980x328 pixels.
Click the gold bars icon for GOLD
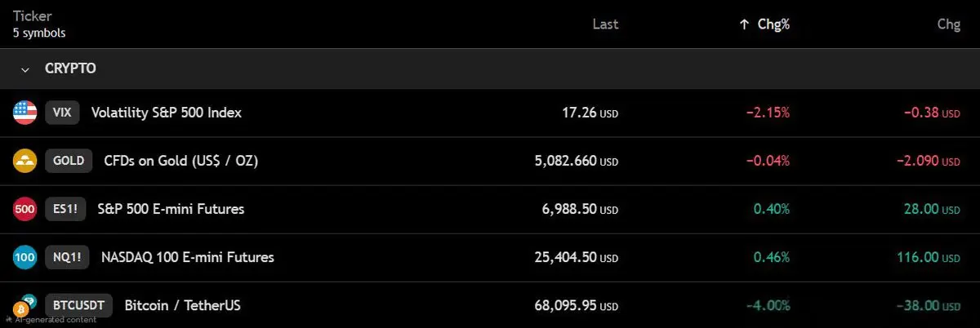[25, 161]
